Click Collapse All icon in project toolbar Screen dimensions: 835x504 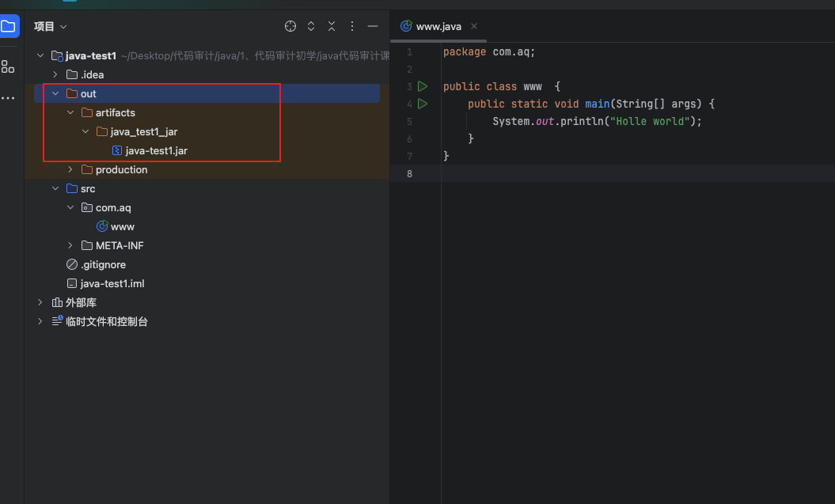click(332, 26)
